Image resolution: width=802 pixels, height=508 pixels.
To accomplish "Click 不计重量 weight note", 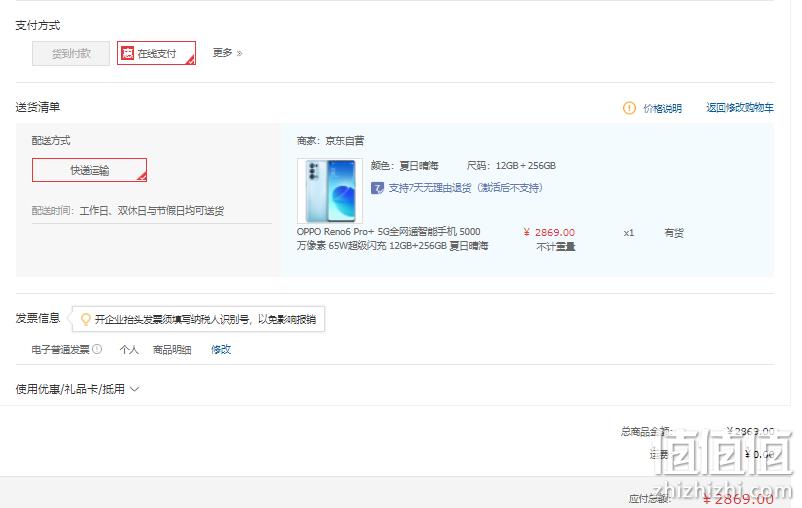I will click(555, 247).
